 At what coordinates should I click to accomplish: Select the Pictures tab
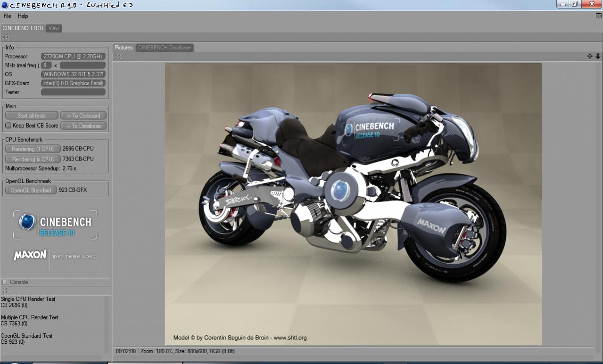click(124, 48)
